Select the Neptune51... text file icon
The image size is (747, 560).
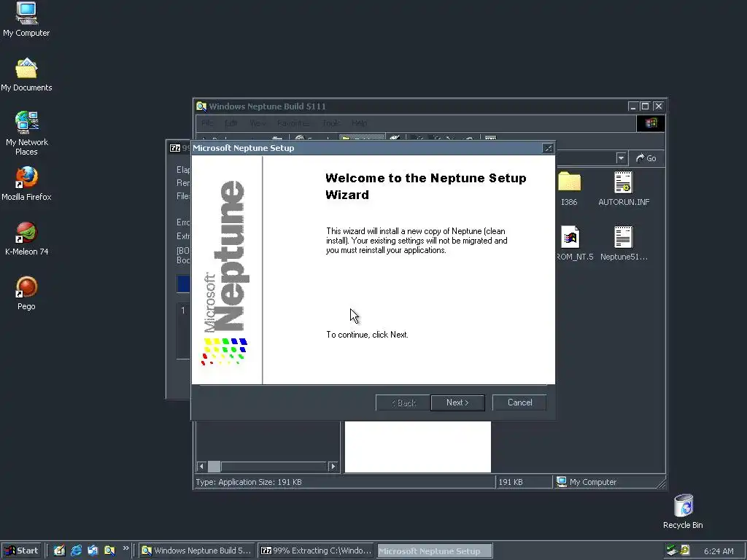pyautogui.click(x=624, y=243)
